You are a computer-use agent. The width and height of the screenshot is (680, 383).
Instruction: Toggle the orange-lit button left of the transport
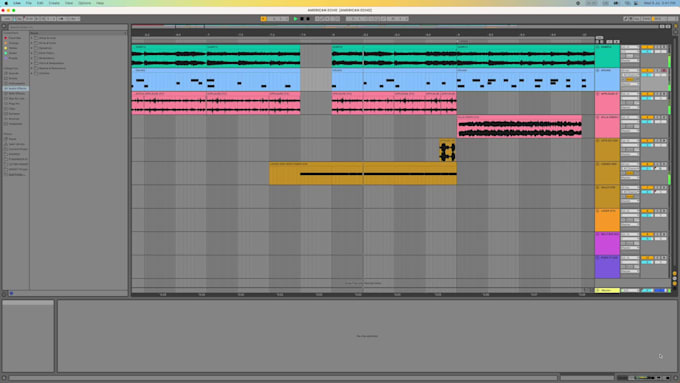263,19
